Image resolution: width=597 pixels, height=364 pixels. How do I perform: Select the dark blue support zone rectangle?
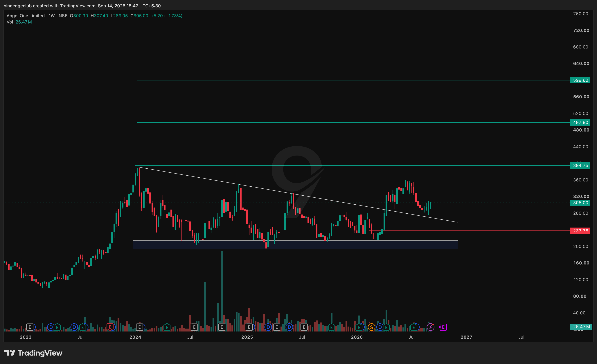296,245
